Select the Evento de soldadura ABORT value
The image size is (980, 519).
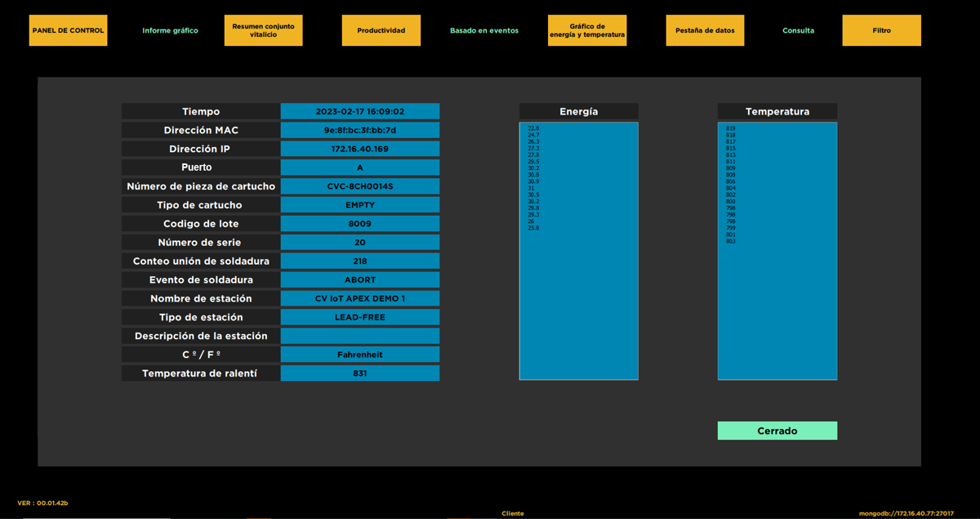(360, 279)
